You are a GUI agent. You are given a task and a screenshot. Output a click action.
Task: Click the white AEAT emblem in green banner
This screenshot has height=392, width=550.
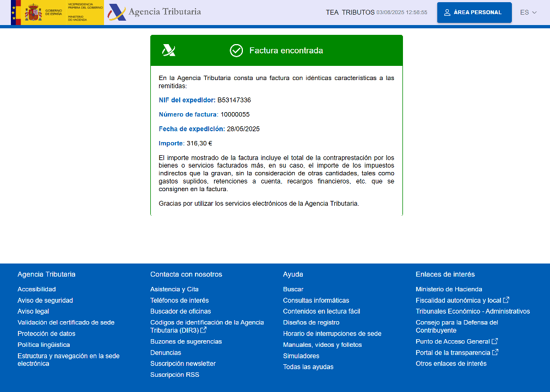tap(169, 51)
